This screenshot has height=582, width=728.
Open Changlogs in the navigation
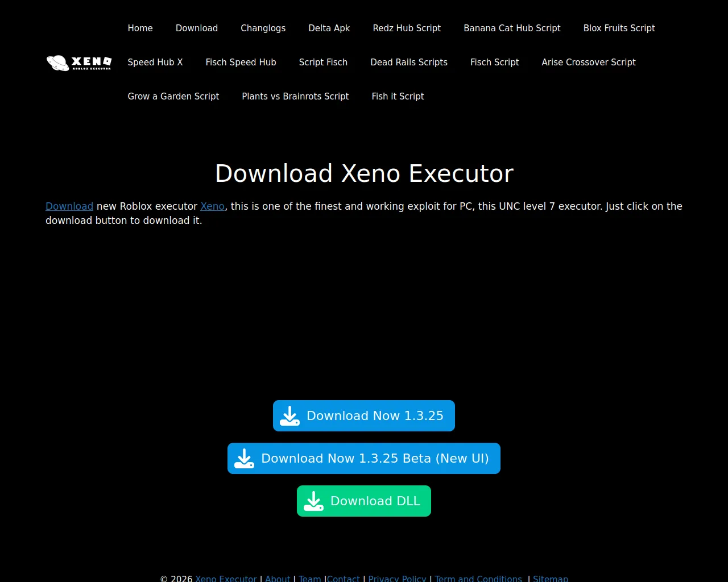coord(263,28)
